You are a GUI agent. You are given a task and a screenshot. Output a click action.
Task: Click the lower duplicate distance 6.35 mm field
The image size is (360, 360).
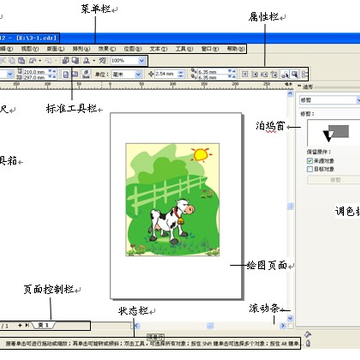coord(213,77)
